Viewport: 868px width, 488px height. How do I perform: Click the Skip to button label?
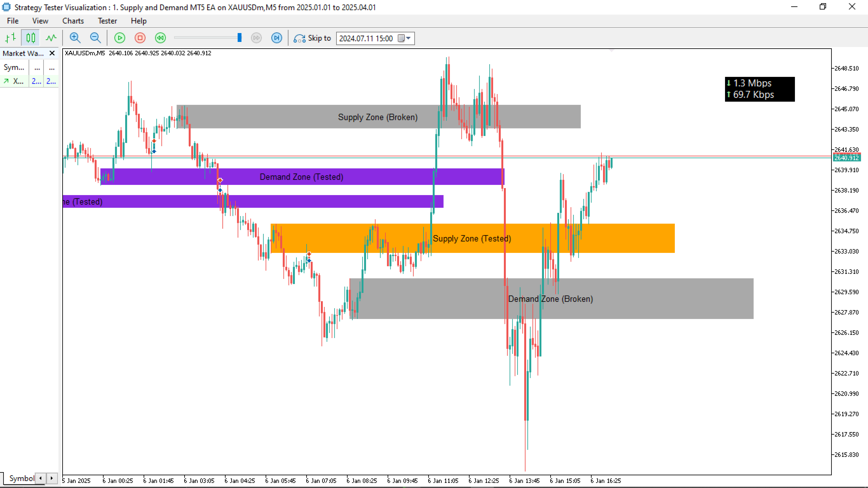(x=320, y=38)
